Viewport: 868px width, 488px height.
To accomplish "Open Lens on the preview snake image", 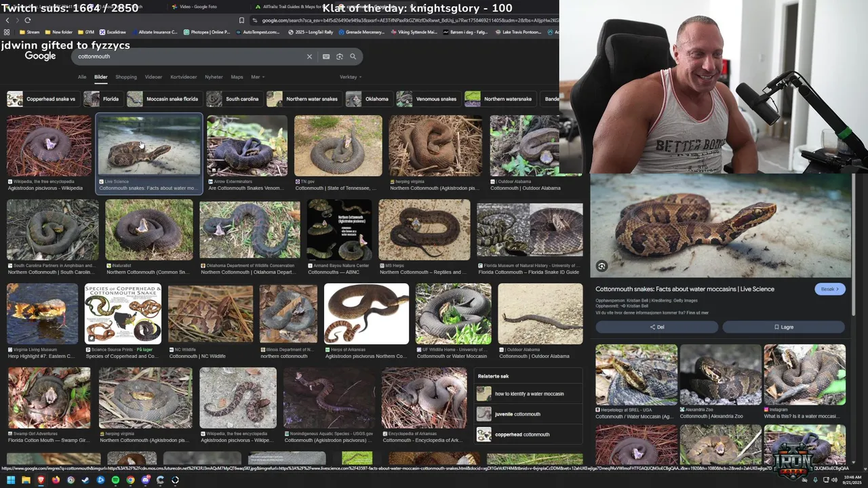I will coord(601,266).
